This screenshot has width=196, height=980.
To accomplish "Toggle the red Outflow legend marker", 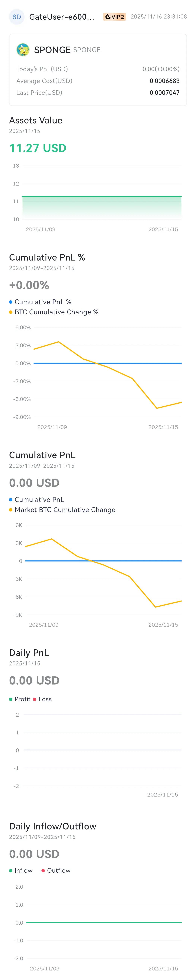I will click(43, 870).
